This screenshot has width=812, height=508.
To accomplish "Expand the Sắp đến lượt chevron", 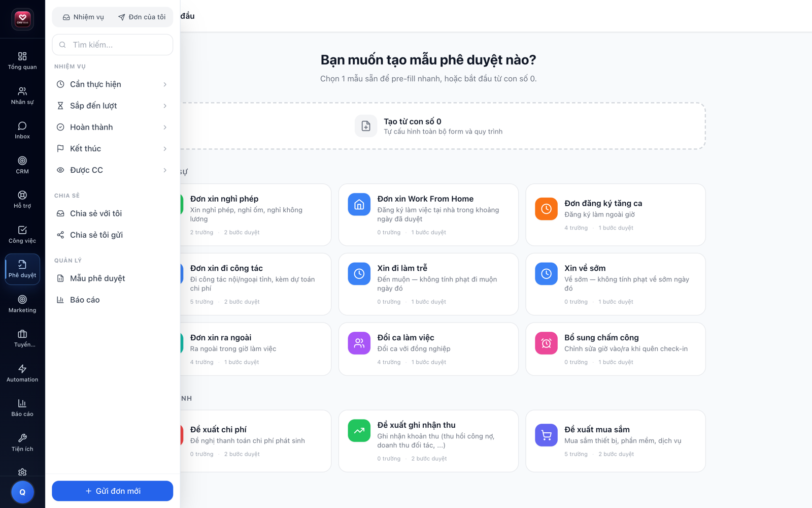I will point(165,106).
